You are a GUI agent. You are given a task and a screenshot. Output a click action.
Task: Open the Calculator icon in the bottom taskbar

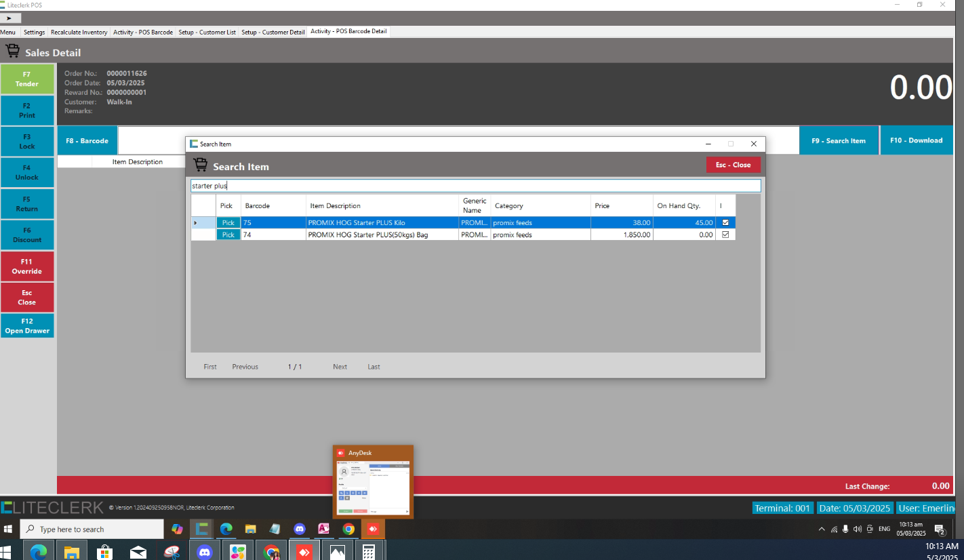[368, 552]
